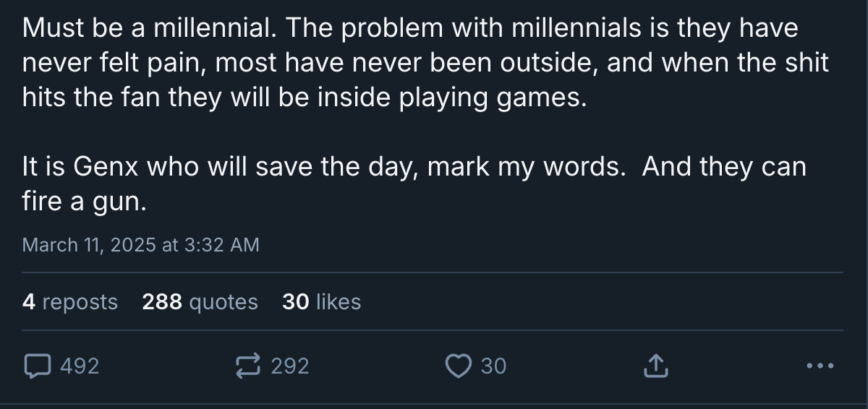The height and width of the screenshot is (409, 868).
Task: Click the repost arrows icon
Action: (x=249, y=366)
